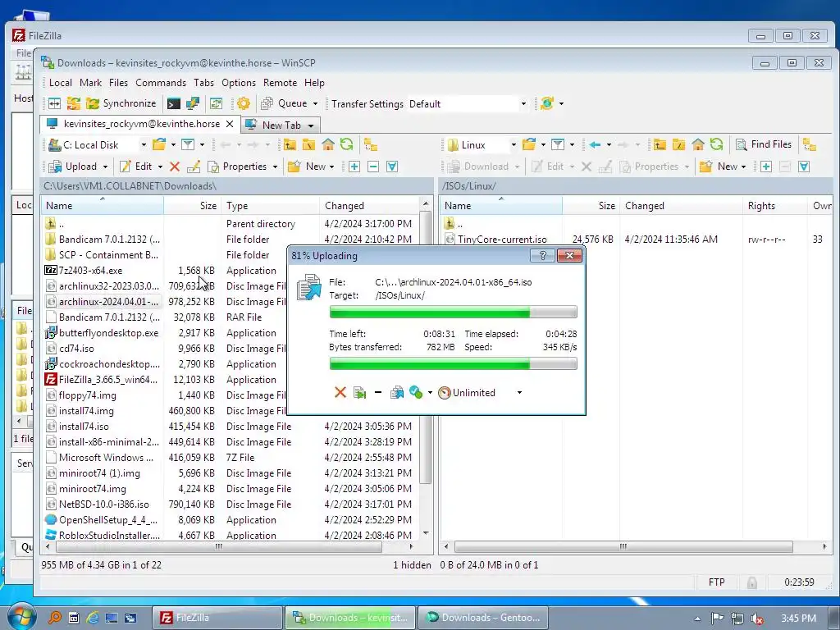Click the overall upload progress bar at the bottom
The image size is (840, 630).
(453, 364)
